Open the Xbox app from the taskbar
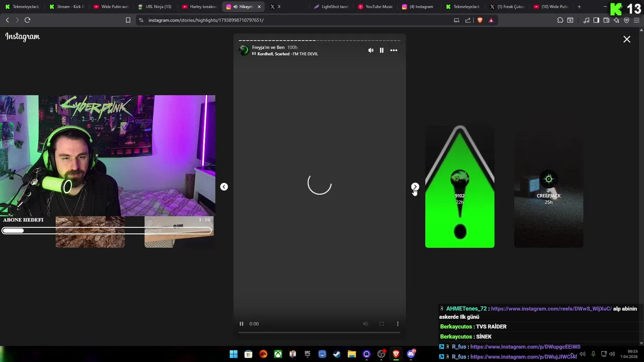644x362 pixels. point(278,354)
